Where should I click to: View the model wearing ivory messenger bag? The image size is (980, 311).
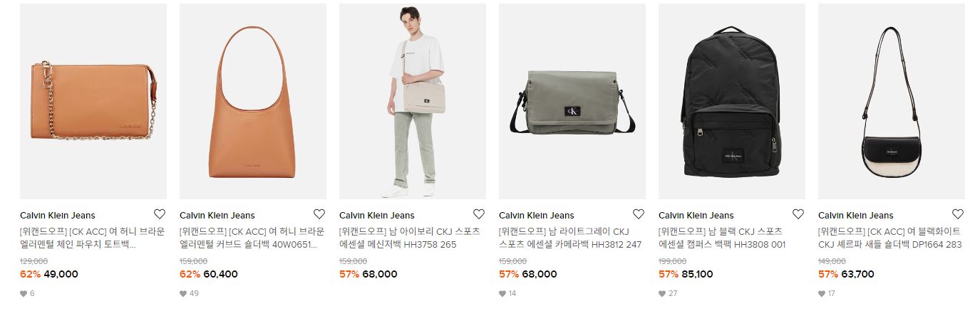[x=413, y=101]
